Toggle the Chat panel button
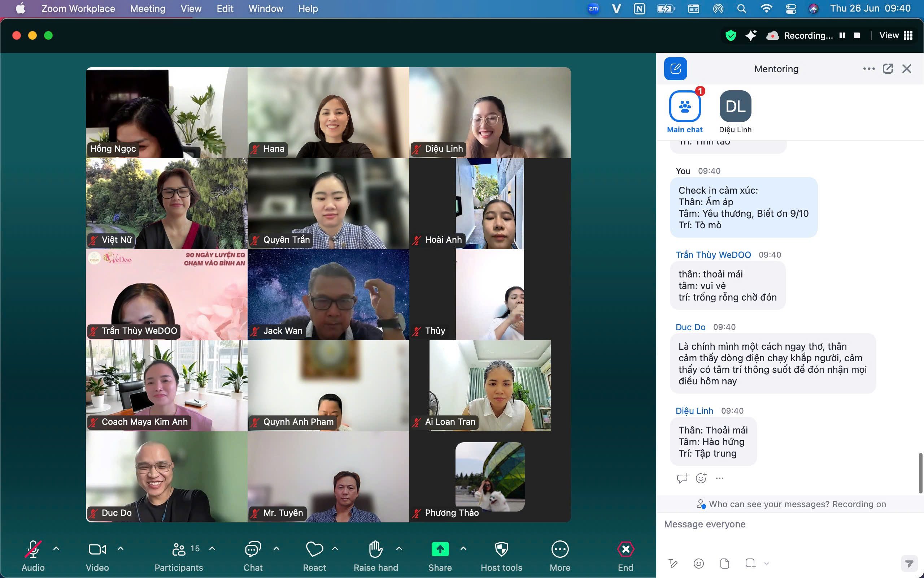924x578 pixels. [253, 556]
